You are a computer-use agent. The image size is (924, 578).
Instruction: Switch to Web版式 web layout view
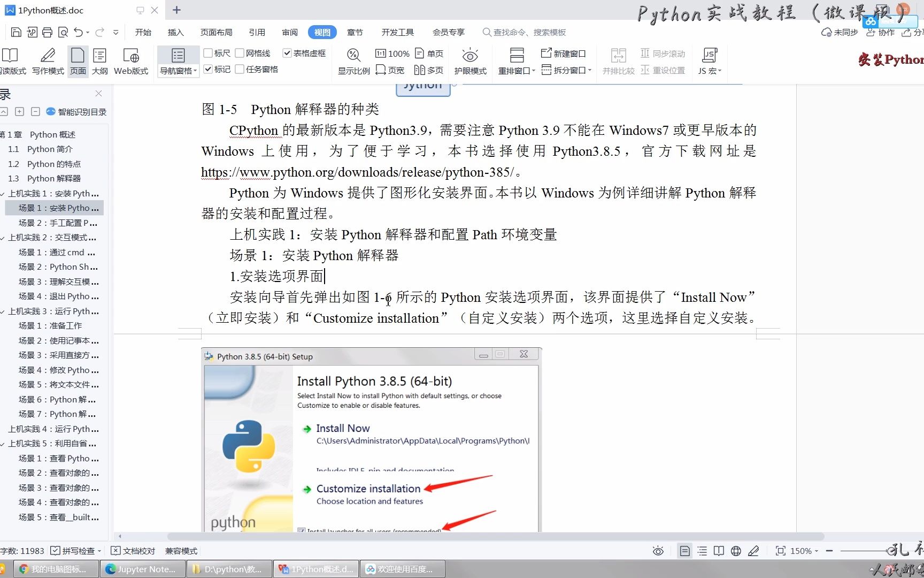(x=130, y=60)
